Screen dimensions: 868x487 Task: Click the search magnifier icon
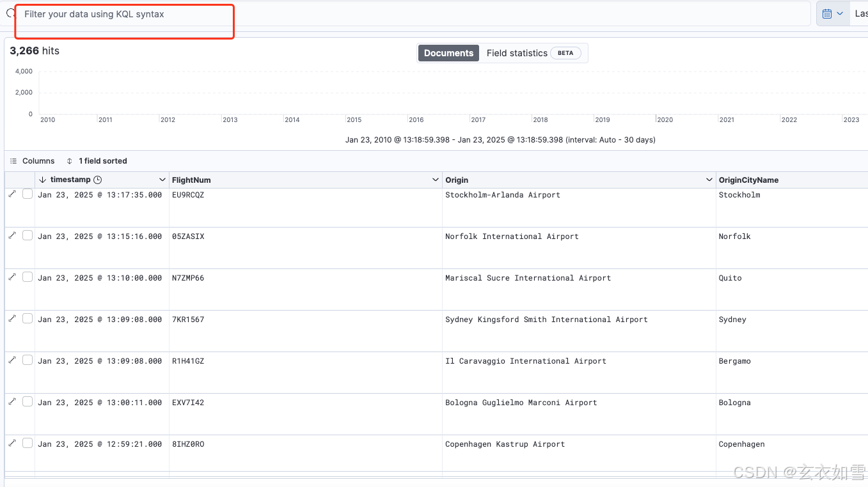[x=10, y=13]
